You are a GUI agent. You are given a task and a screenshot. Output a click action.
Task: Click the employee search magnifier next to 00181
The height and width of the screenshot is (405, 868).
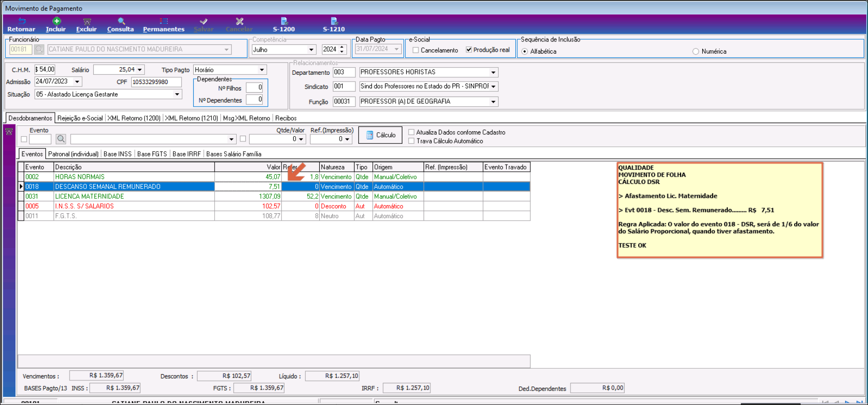click(39, 49)
